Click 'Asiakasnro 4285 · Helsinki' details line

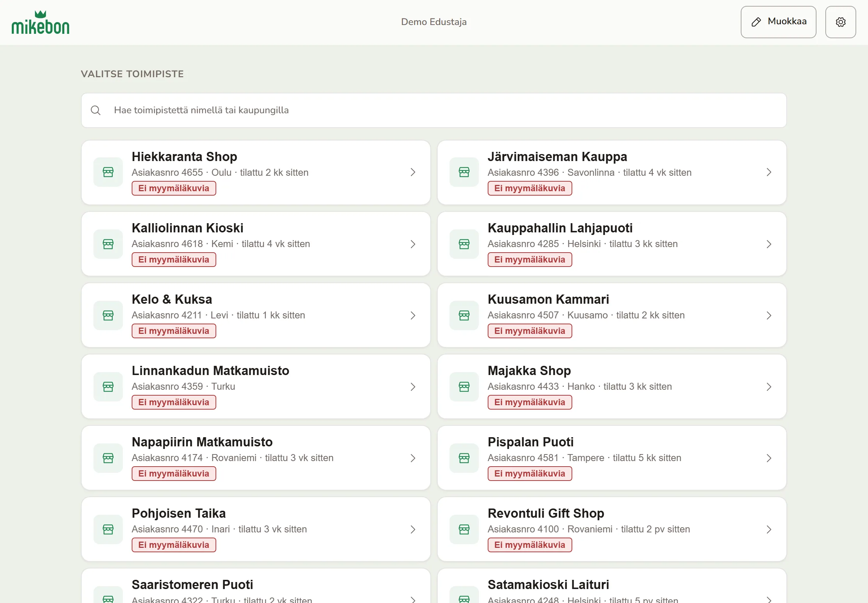(x=582, y=244)
